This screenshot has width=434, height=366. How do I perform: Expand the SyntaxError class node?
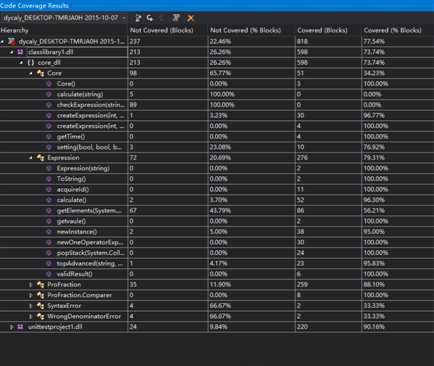click(31, 306)
